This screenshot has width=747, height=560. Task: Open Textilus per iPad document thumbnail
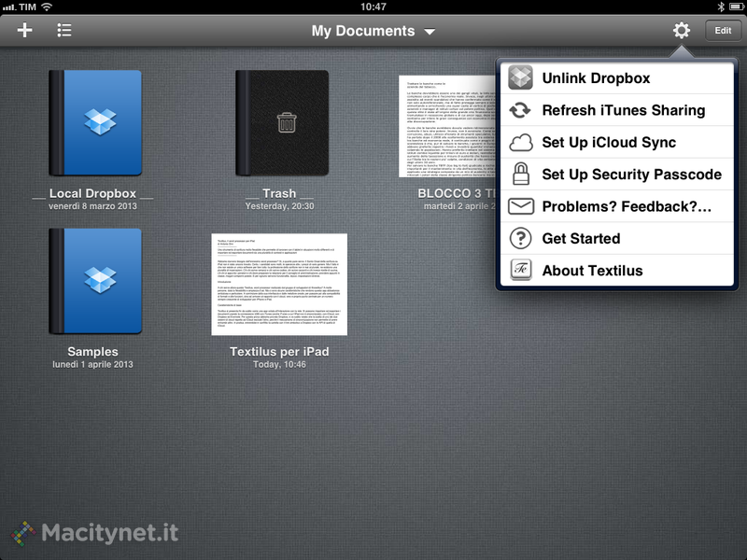(279, 285)
